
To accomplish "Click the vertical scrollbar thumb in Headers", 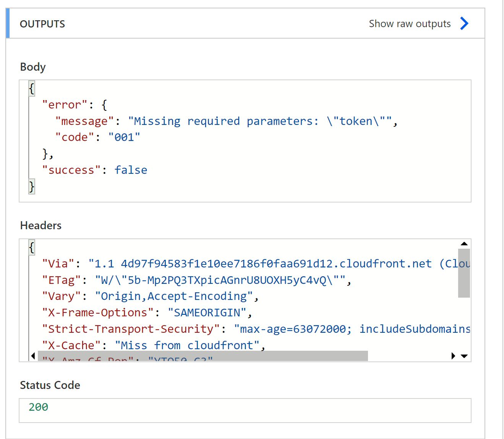I will (464, 273).
